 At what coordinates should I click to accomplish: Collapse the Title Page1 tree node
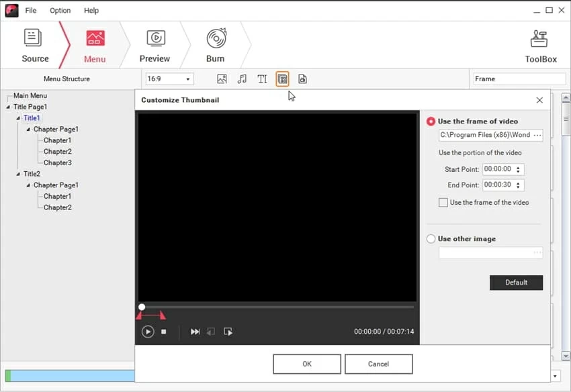point(8,107)
